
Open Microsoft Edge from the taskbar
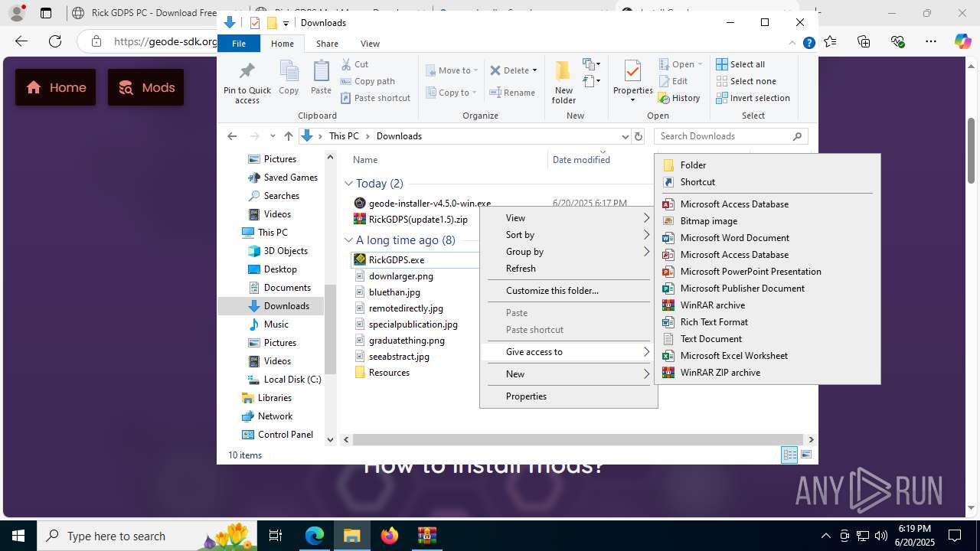(315, 536)
